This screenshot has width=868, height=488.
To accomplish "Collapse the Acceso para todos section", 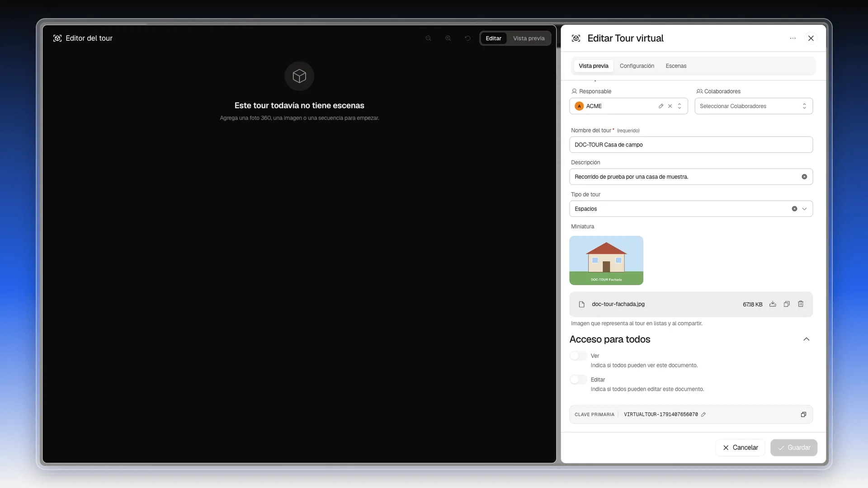I will (x=806, y=339).
